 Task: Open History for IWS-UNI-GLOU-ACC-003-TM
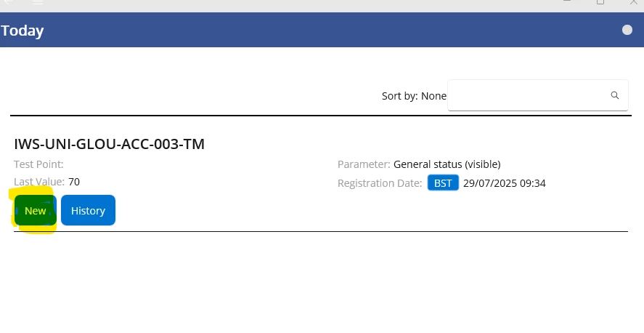pos(88,211)
